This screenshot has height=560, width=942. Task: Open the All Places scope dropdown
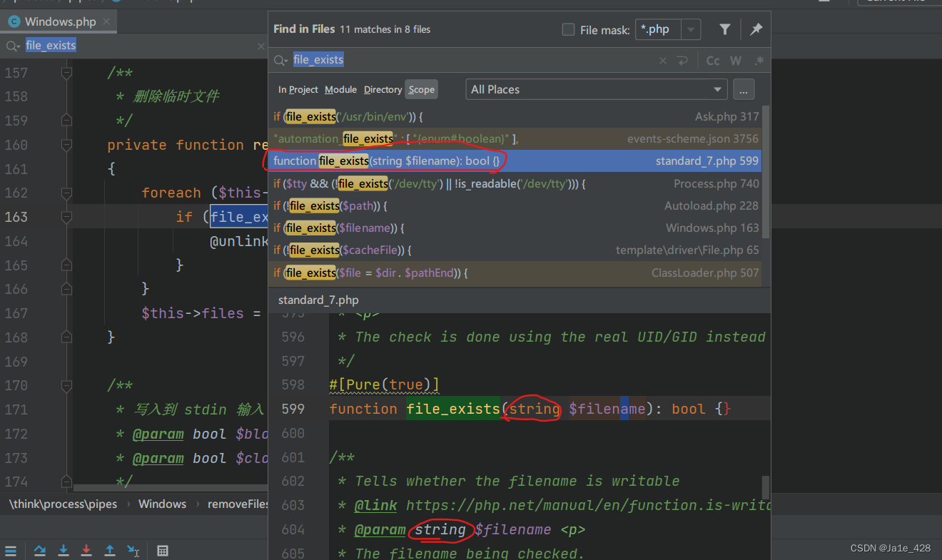(596, 89)
